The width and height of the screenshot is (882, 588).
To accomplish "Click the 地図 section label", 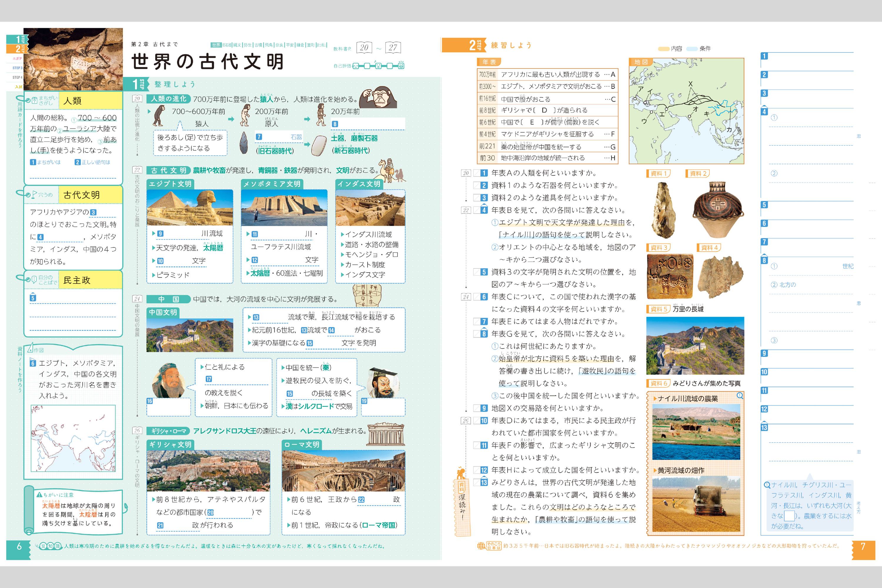I will click(x=641, y=62).
